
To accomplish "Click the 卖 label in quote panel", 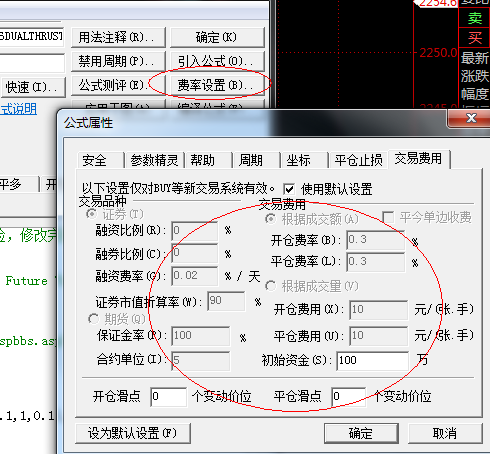I will (475, 18).
